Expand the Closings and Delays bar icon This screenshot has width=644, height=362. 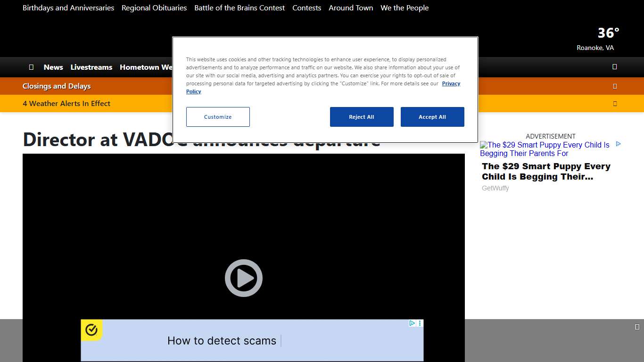tap(615, 86)
